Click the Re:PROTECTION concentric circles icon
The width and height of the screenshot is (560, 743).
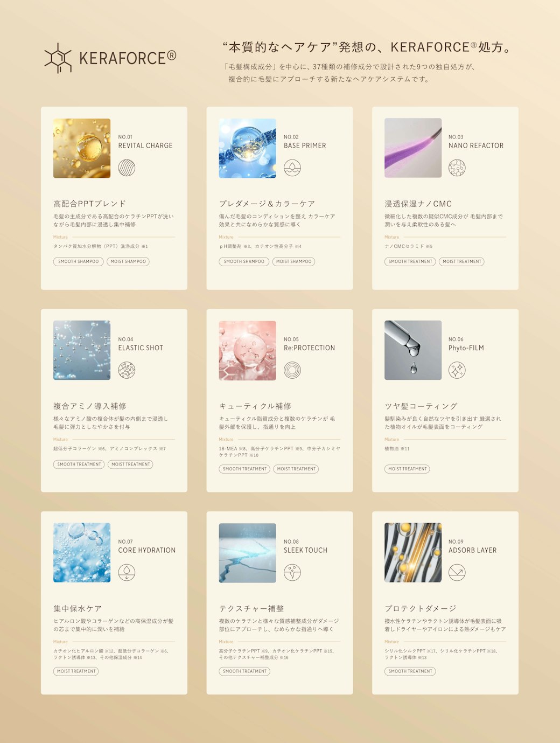tap(292, 370)
